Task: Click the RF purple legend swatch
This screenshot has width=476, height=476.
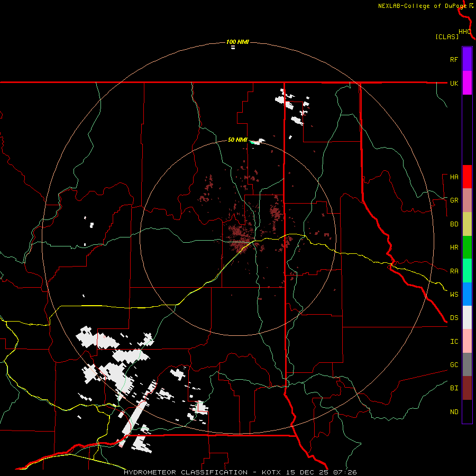Action: tap(467, 59)
